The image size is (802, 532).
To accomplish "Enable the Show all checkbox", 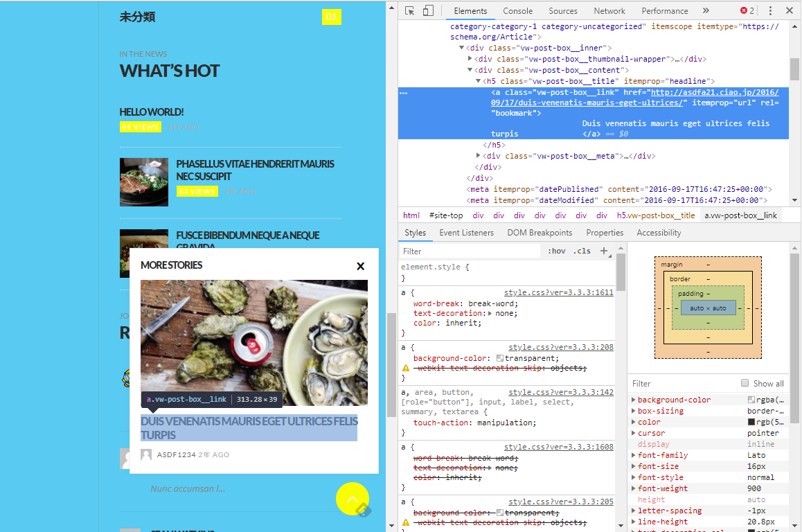I will coord(745,383).
